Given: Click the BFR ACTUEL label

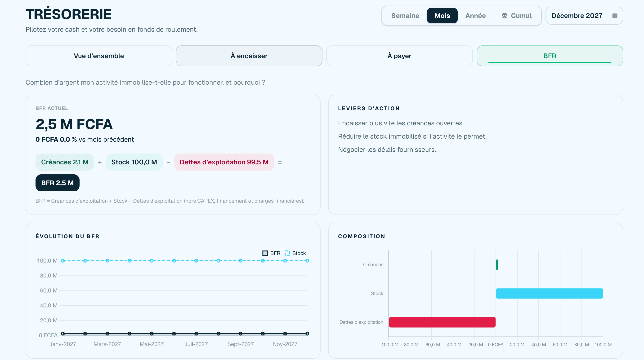Looking at the screenshot, I should [52, 108].
